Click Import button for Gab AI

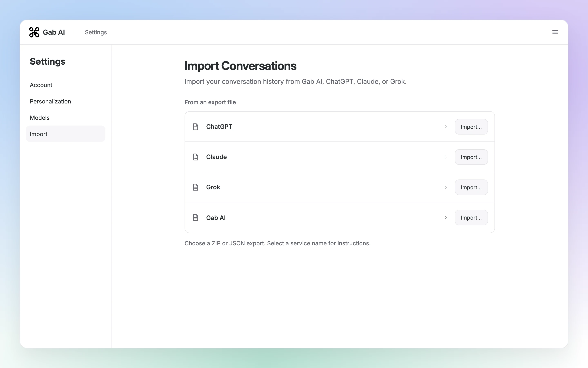point(471,218)
